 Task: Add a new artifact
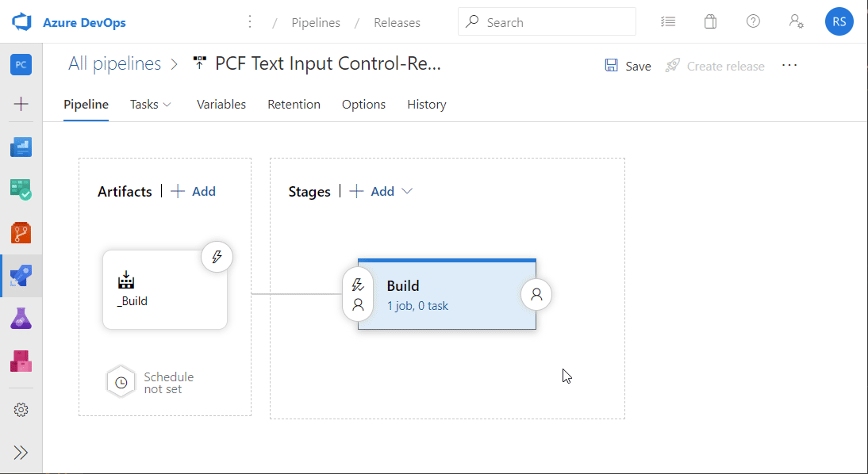[x=193, y=191]
